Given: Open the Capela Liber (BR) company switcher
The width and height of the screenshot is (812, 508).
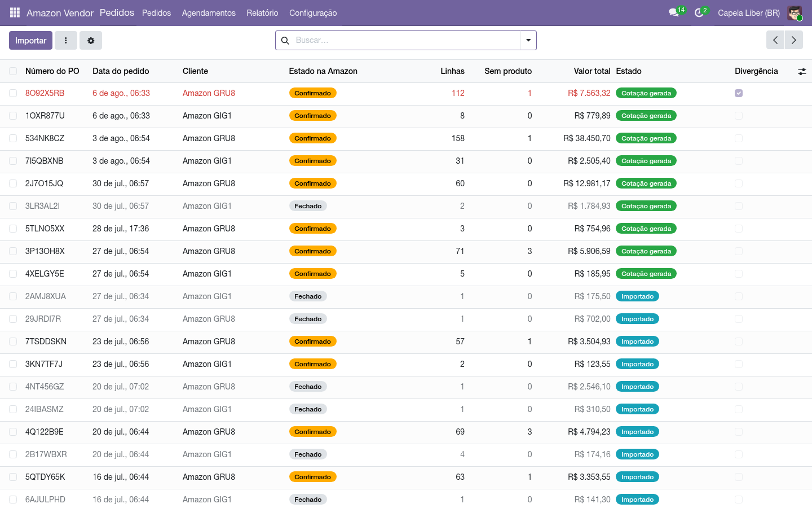Looking at the screenshot, I should pos(749,13).
